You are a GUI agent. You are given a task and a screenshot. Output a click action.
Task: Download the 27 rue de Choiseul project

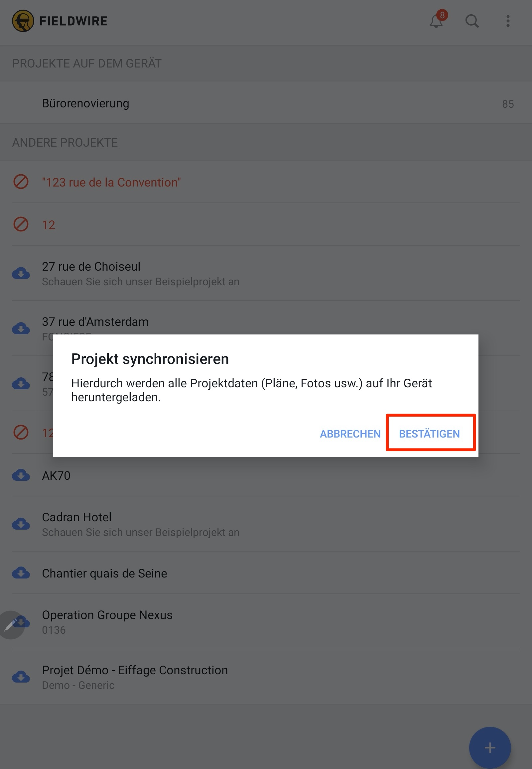click(21, 273)
